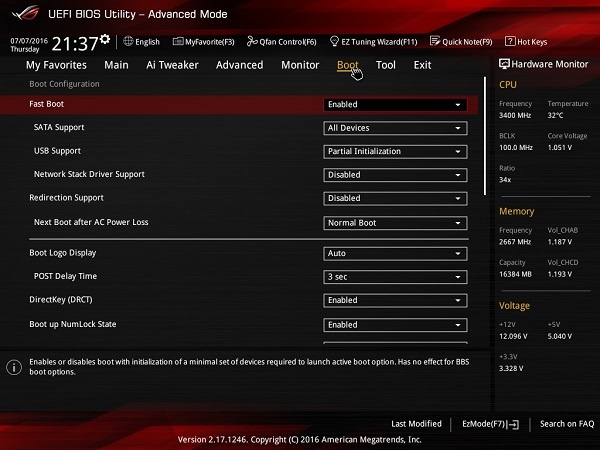Click the ROG logo icon
Image resolution: width=600 pixels, height=450 pixels.
coord(26,13)
